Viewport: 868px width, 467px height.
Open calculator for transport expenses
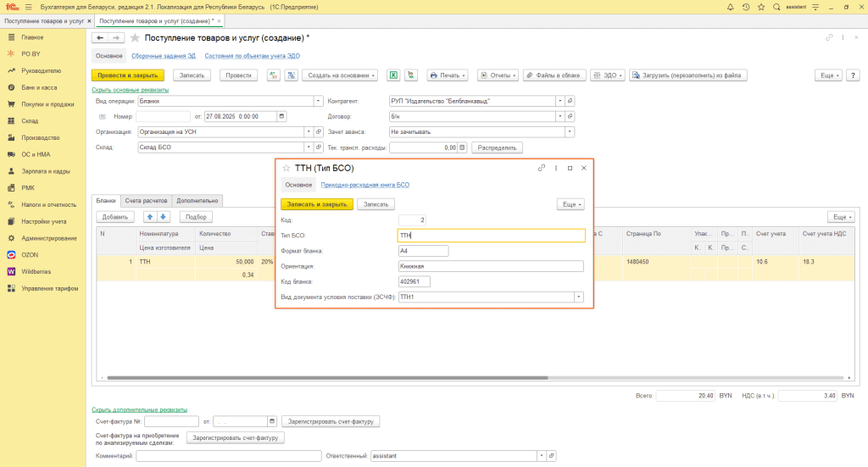[x=462, y=147]
